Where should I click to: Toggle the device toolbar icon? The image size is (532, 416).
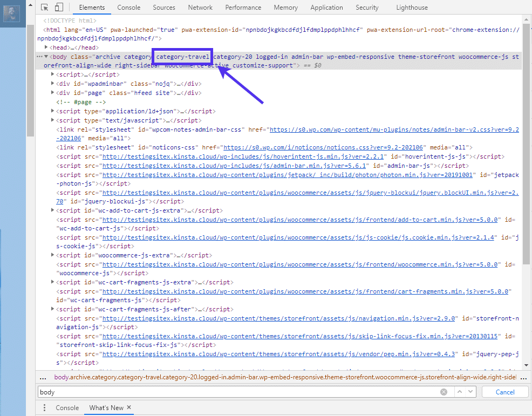pyautogui.click(x=59, y=8)
